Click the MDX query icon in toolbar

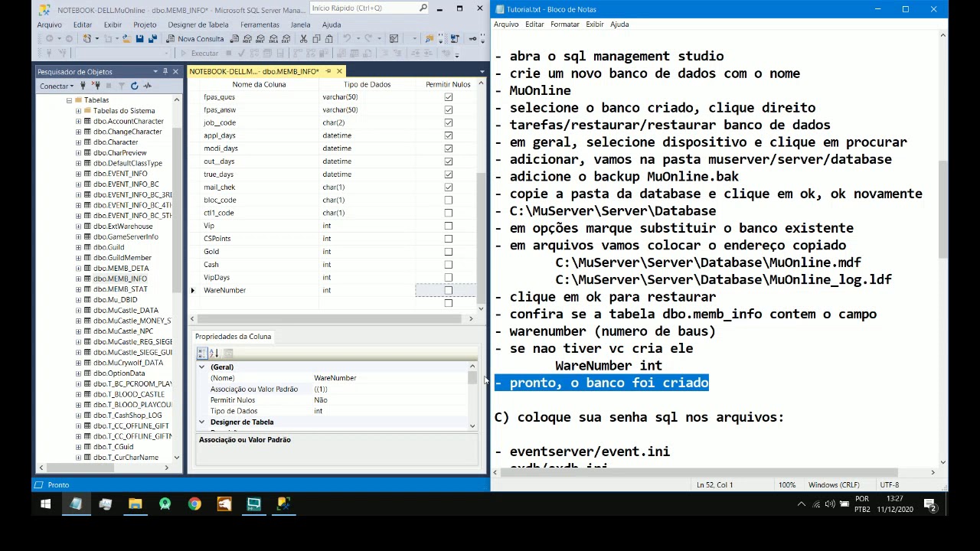click(248, 38)
